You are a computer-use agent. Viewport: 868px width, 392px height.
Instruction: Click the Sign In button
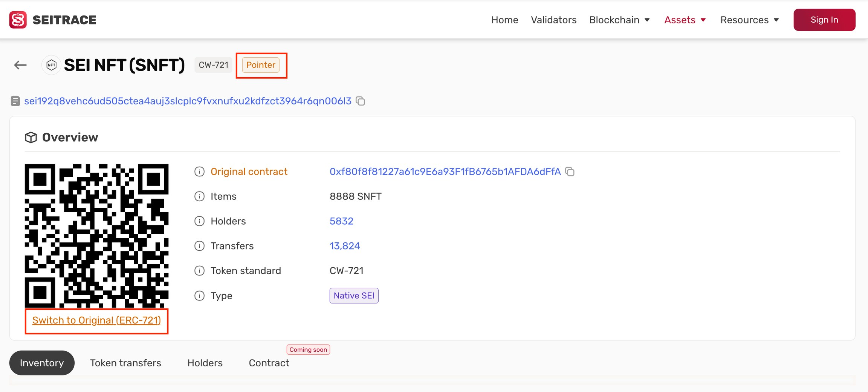pos(824,20)
